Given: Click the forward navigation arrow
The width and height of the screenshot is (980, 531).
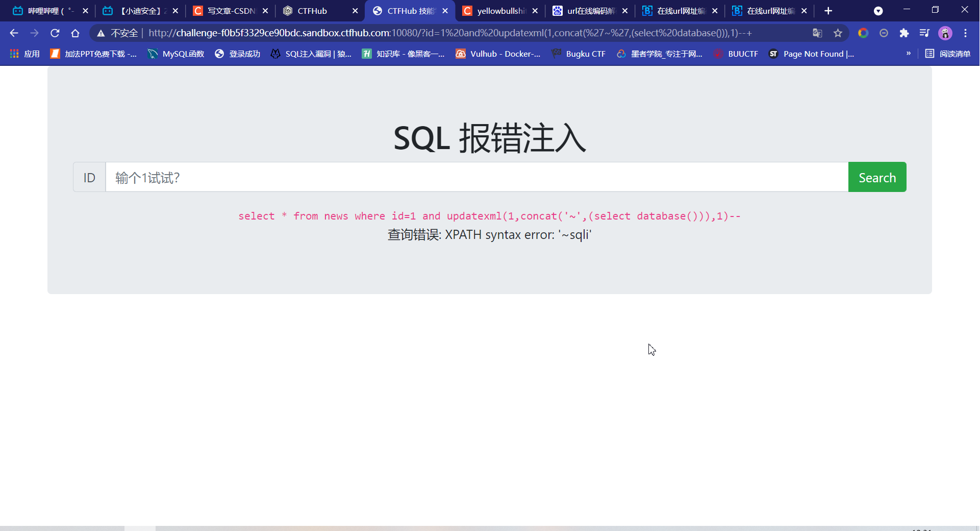Looking at the screenshot, I should click(x=34, y=33).
